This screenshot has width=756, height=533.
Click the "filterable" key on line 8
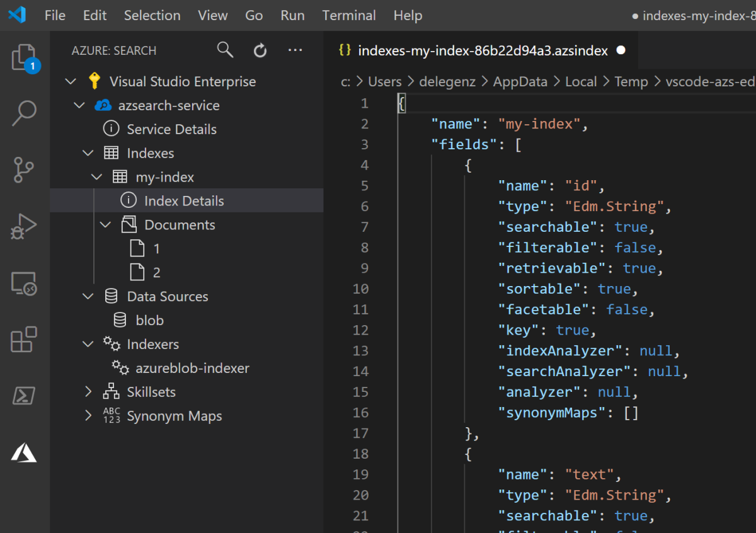click(548, 247)
